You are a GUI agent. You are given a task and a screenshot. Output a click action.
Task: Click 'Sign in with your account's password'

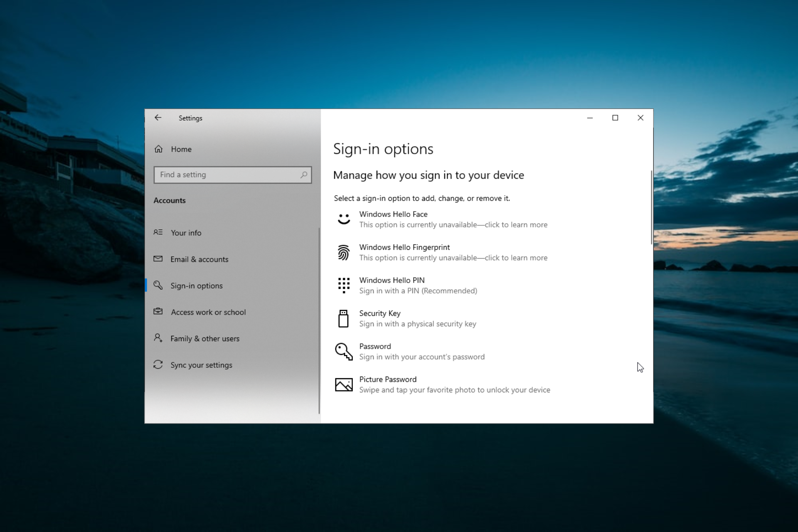[x=422, y=357]
